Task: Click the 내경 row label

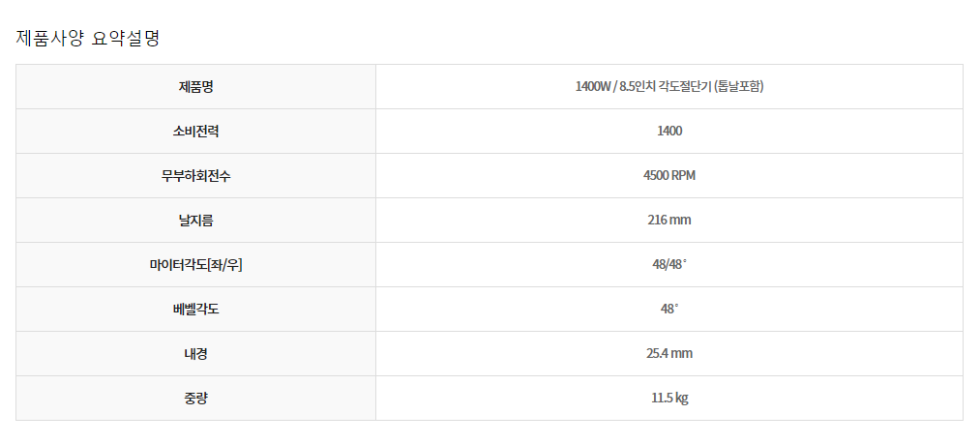Action: click(195, 354)
